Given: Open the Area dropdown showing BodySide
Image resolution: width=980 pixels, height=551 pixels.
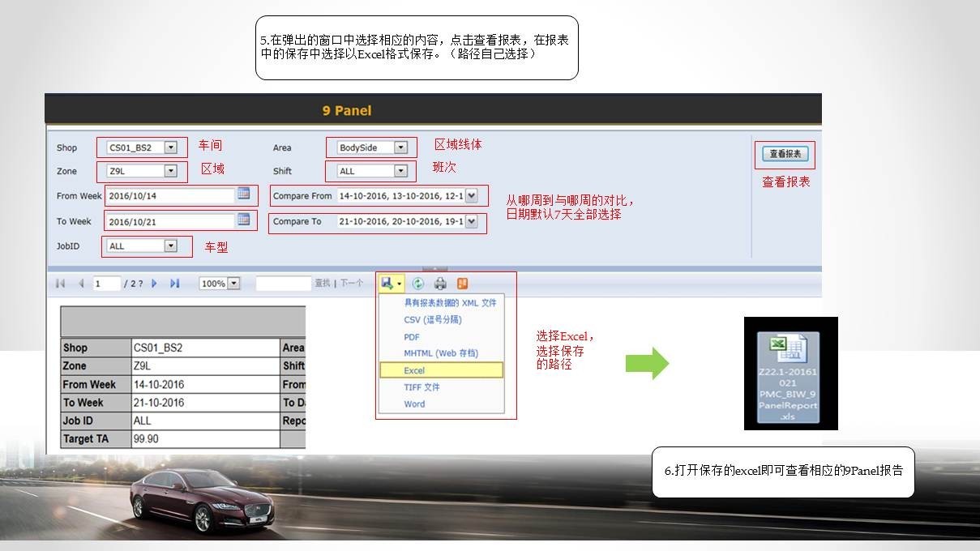Looking at the screenshot, I should point(400,147).
